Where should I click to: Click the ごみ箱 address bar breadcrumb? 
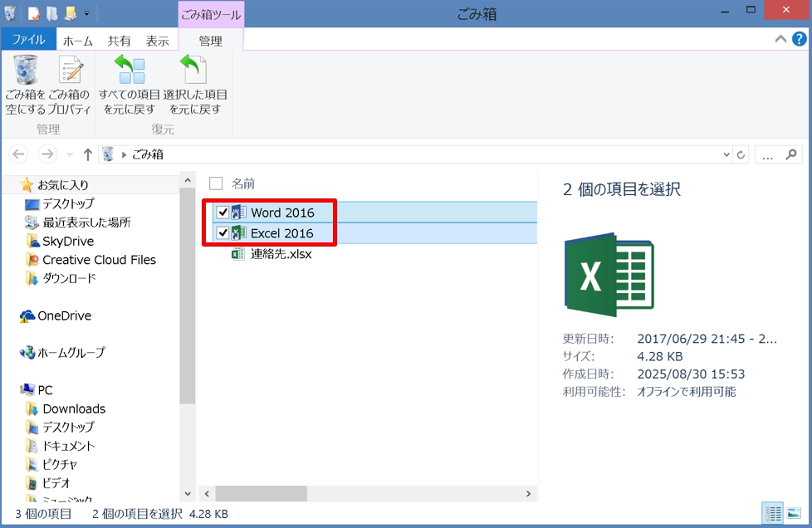click(x=148, y=154)
